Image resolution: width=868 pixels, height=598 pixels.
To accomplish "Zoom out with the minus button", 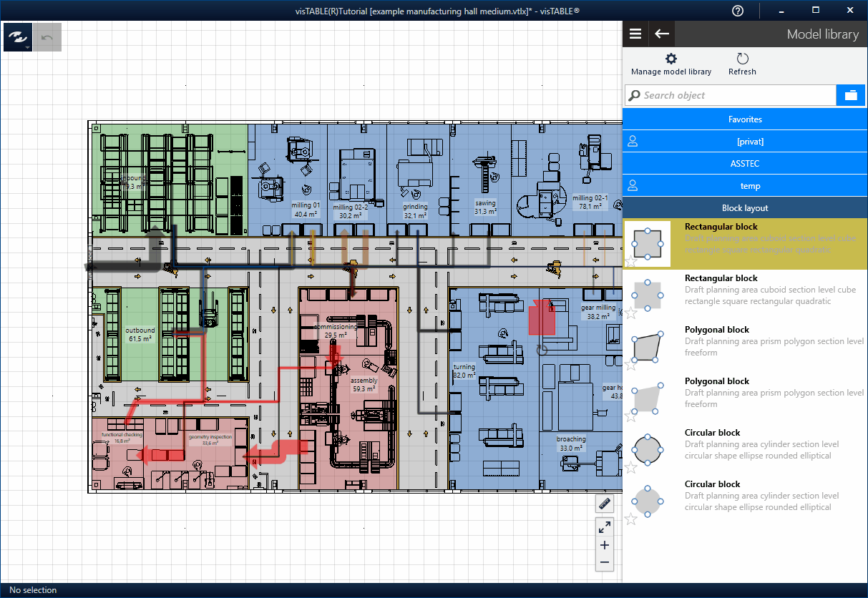I will coord(605,563).
